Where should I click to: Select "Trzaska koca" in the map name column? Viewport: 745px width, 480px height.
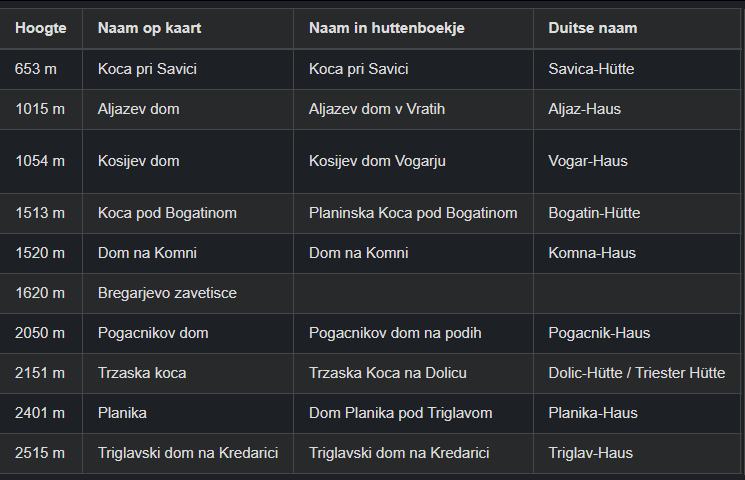[142, 373]
